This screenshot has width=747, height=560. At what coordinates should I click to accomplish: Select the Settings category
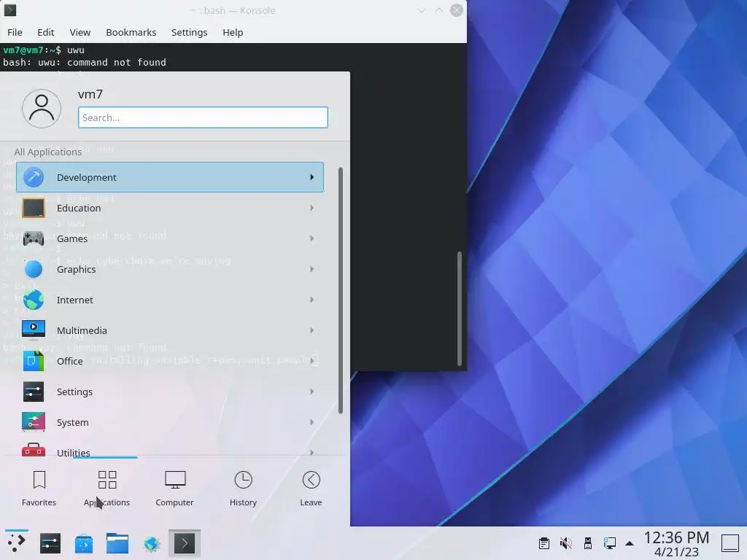click(x=169, y=392)
